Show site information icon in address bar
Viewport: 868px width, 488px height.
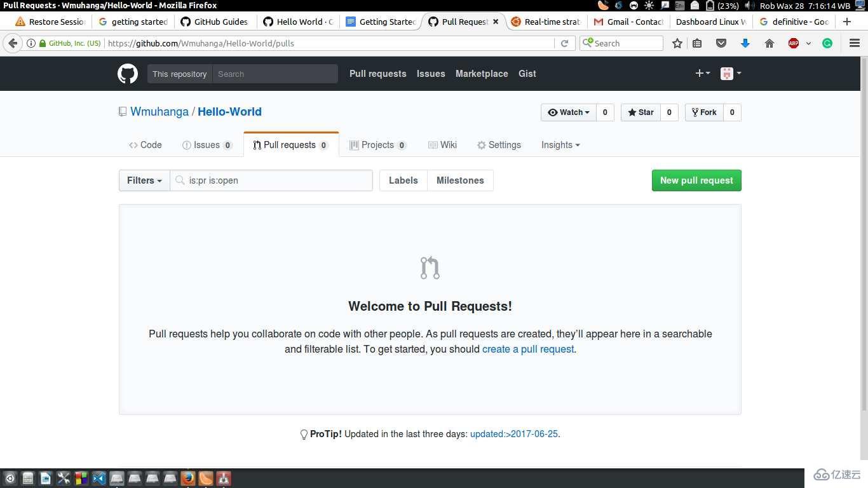coord(31,43)
